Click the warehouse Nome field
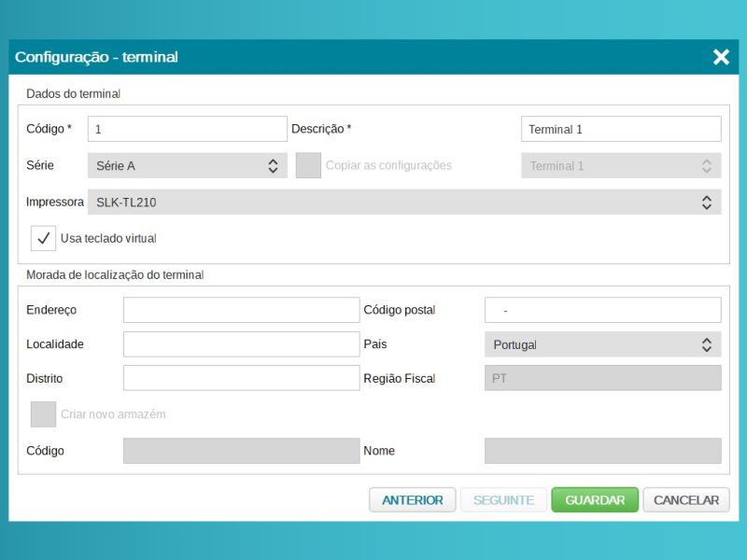The height and width of the screenshot is (560, 747). [602, 451]
